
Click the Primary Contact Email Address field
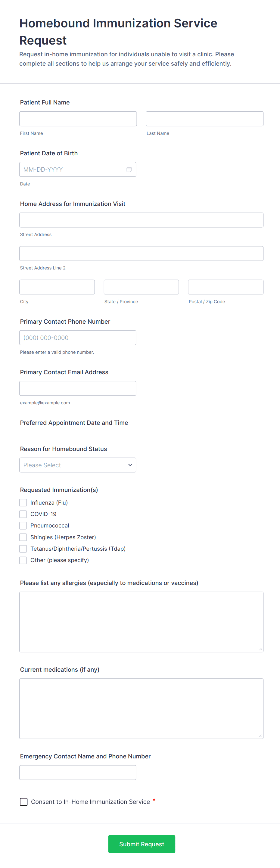[x=77, y=388]
